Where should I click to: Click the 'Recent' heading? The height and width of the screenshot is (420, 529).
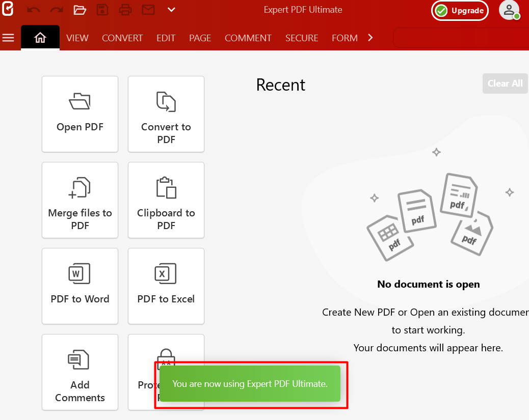point(281,85)
